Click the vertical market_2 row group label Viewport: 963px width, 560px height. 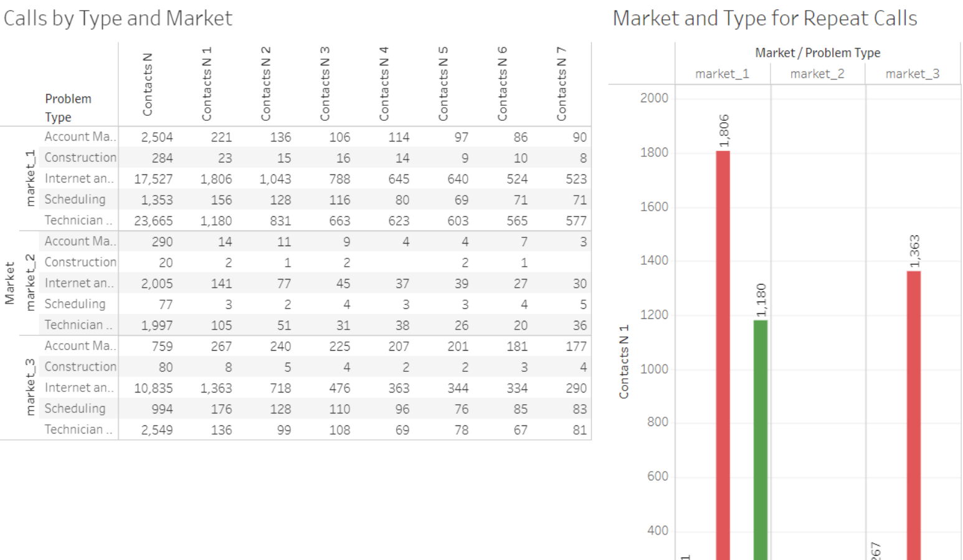(x=30, y=283)
